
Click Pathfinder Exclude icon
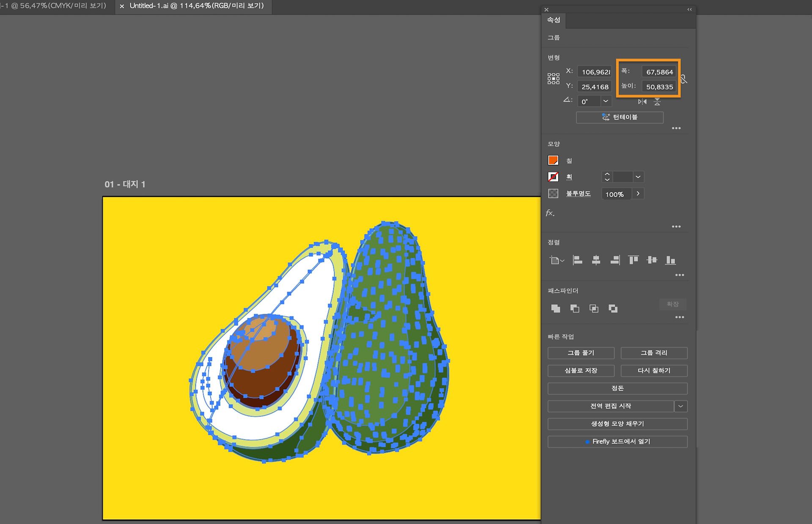(x=613, y=308)
